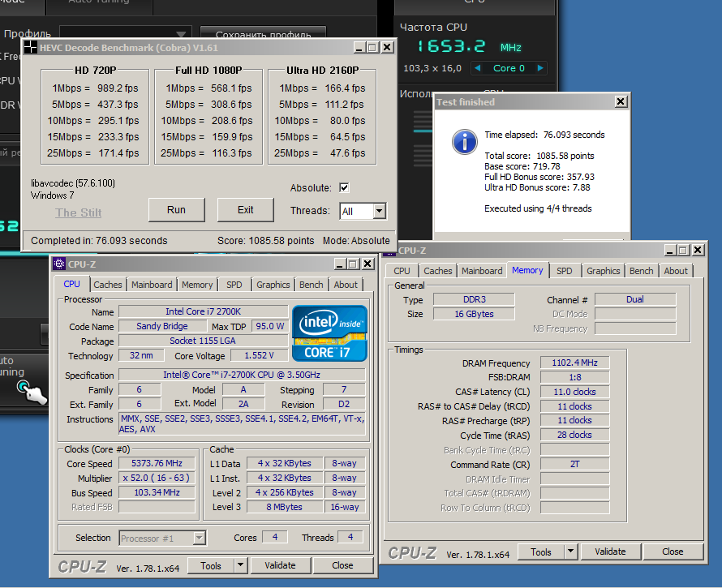The height and width of the screenshot is (588, 722).
Task: Switch to previous core with left arrow
Action: [478, 68]
